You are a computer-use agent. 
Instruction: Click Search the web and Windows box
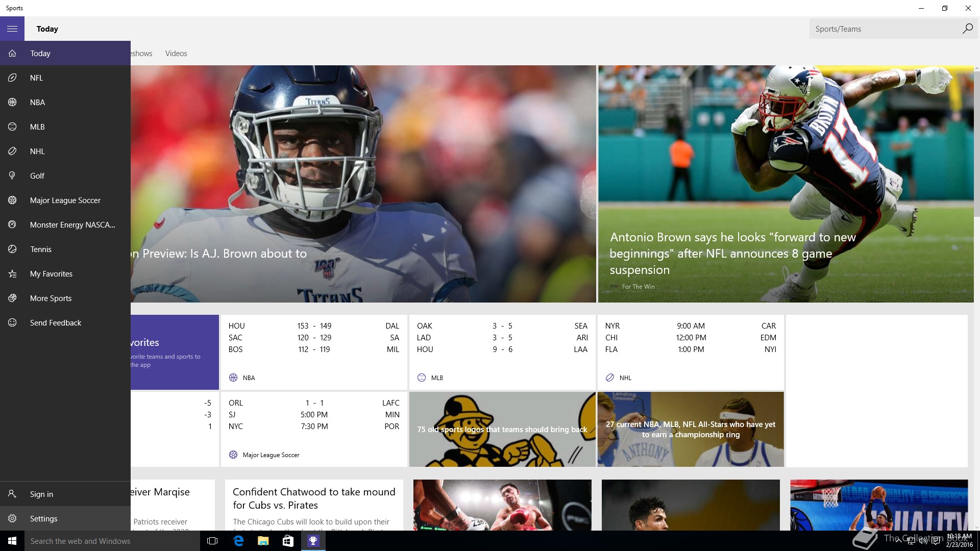click(x=112, y=541)
